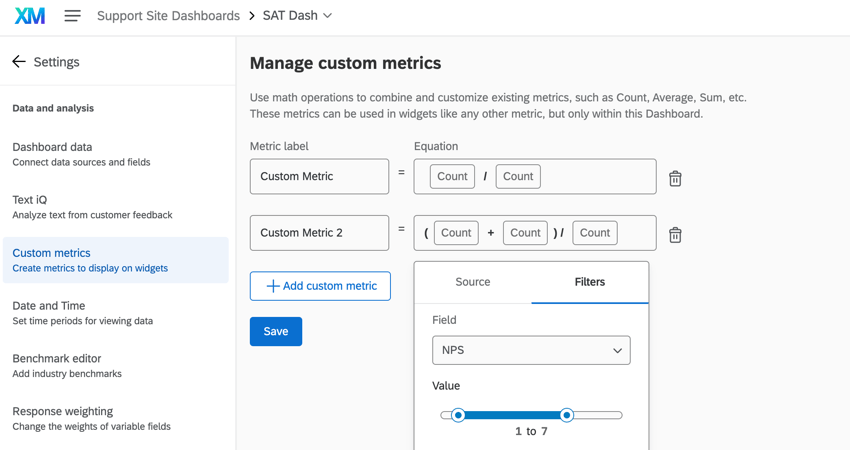Save the custom metrics
Viewport: 850px width, 450px height.
pyautogui.click(x=276, y=331)
